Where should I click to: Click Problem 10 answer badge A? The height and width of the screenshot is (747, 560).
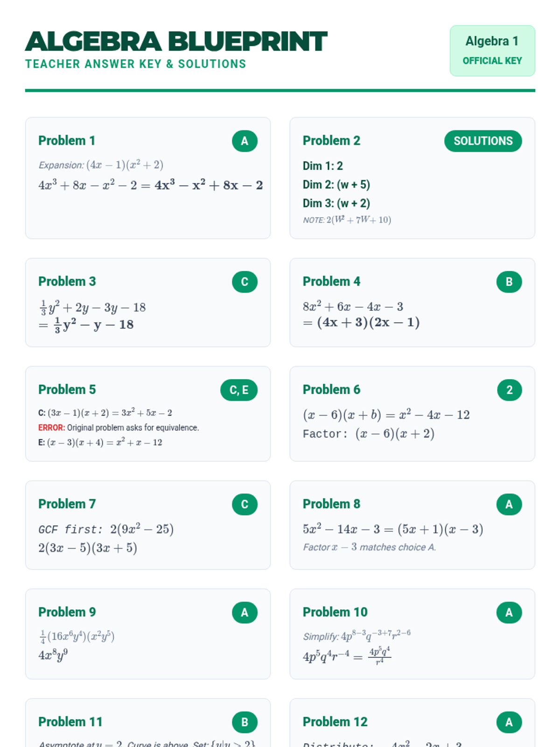click(509, 613)
